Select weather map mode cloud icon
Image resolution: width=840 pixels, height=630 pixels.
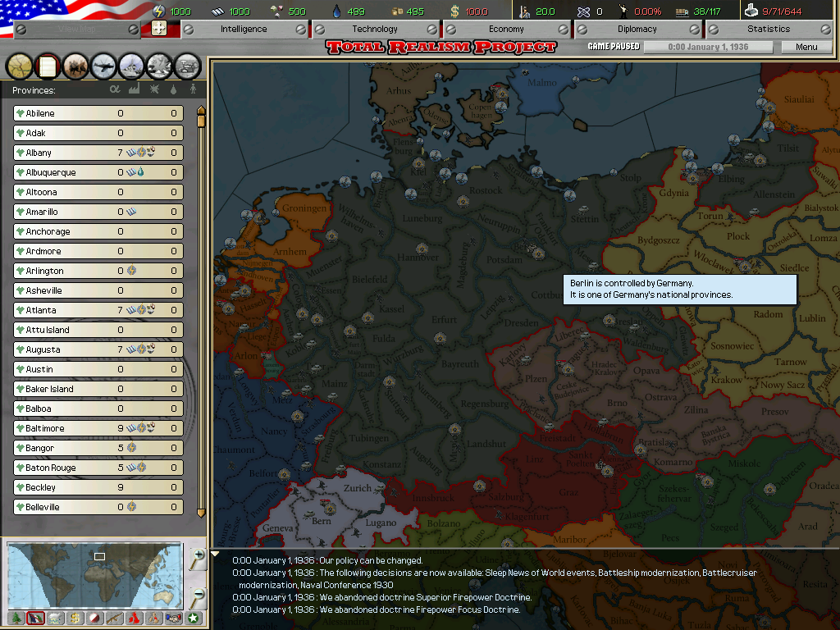click(x=55, y=618)
